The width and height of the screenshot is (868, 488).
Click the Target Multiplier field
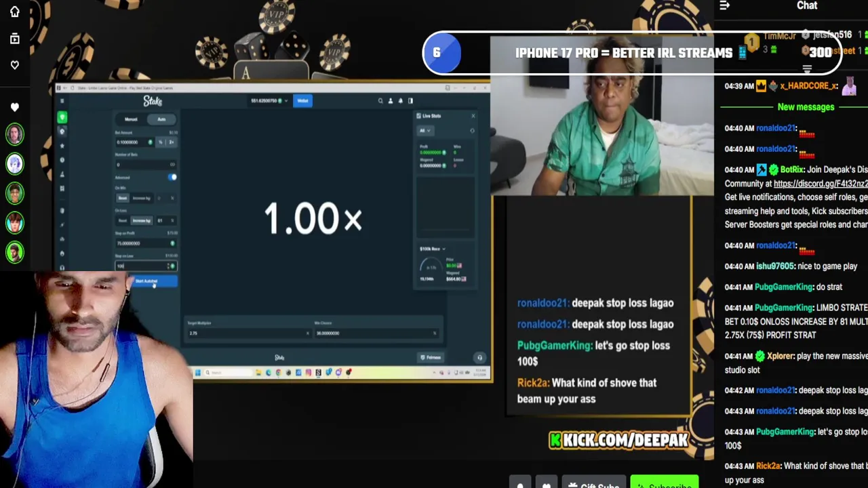(x=249, y=333)
